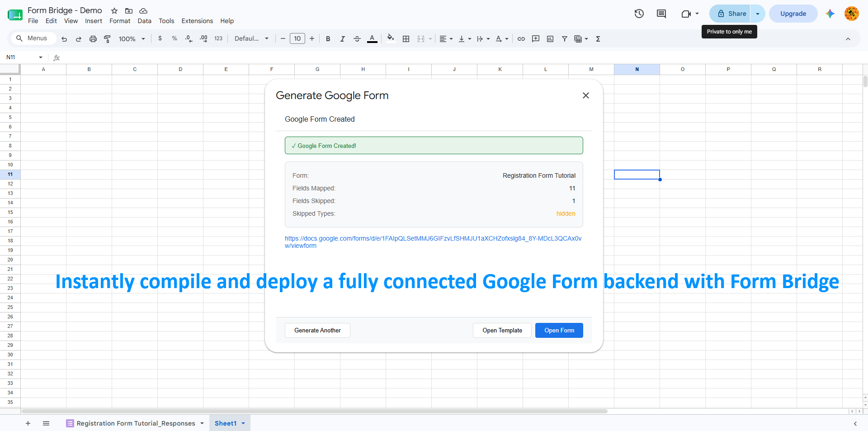868x431 pixels.
Task: Click the Upgrade button
Action: (793, 14)
